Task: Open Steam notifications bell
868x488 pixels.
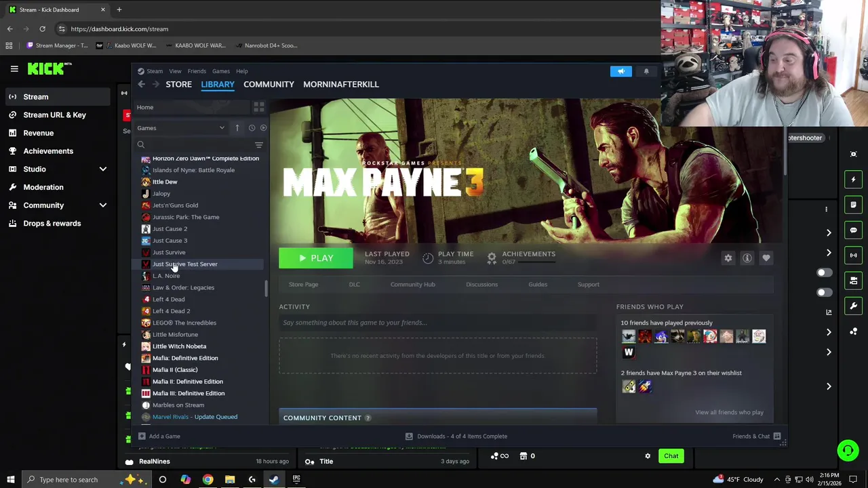Action: pos(646,71)
